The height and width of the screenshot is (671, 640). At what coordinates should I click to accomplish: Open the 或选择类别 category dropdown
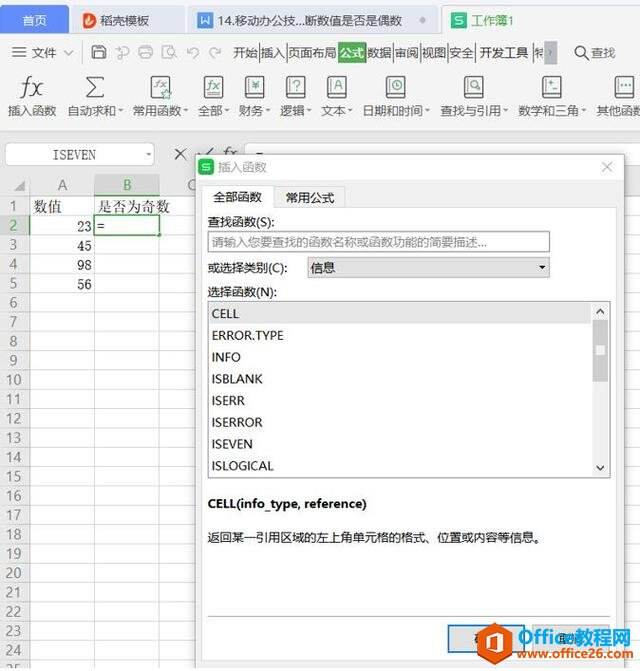pyautogui.click(x=542, y=267)
